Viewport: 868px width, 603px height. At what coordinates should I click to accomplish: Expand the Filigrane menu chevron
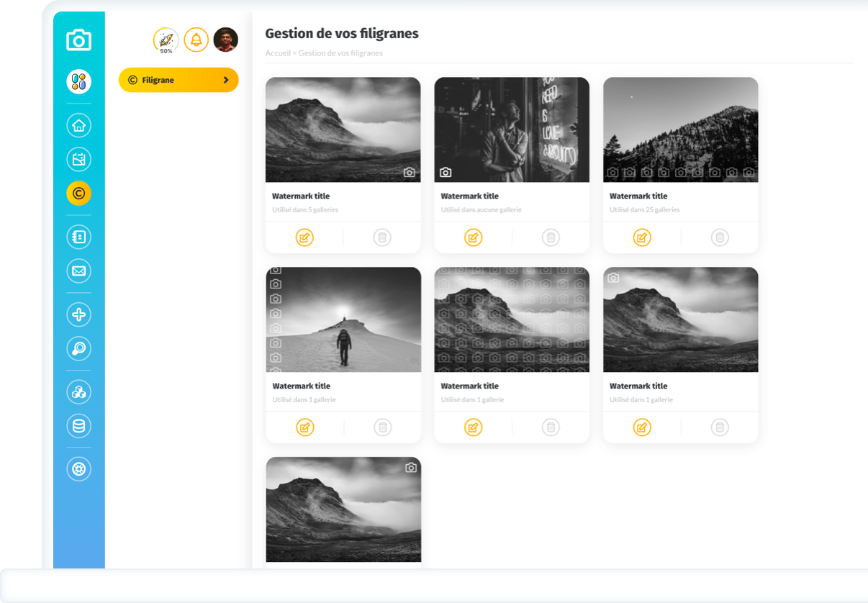pyautogui.click(x=226, y=80)
